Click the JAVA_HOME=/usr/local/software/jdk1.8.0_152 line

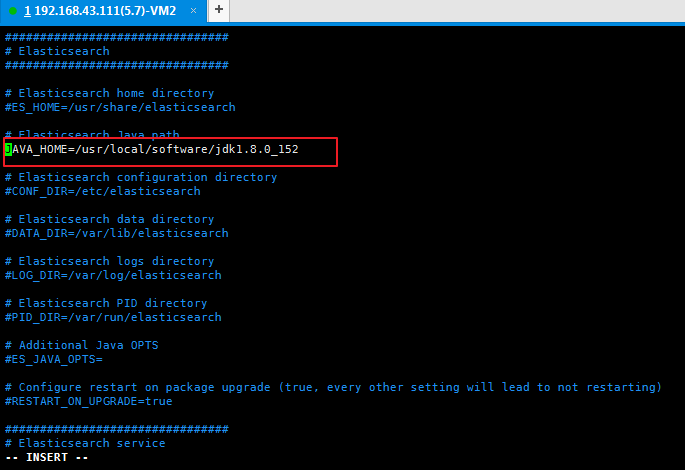(x=152, y=149)
